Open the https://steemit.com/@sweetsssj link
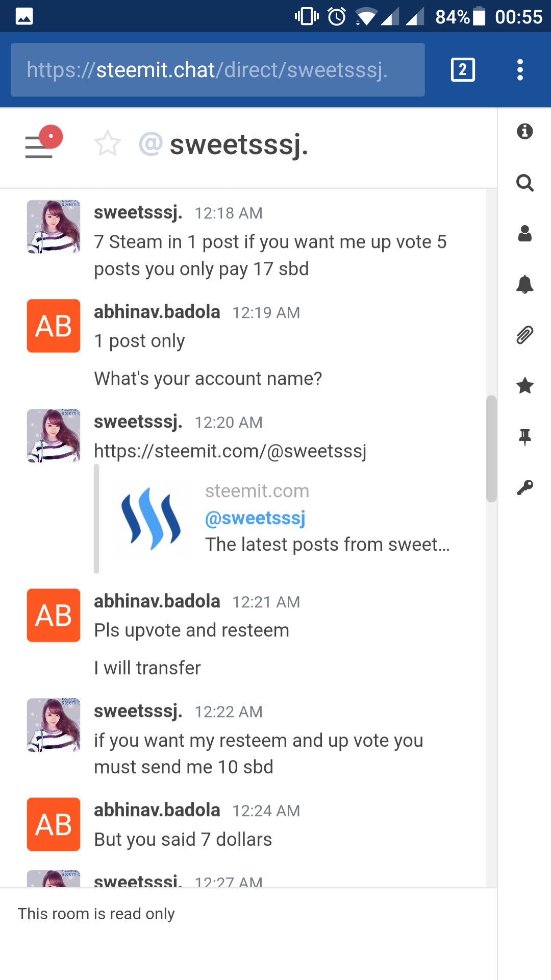This screenshot has height=980, width=551. (x=230, y=451)
